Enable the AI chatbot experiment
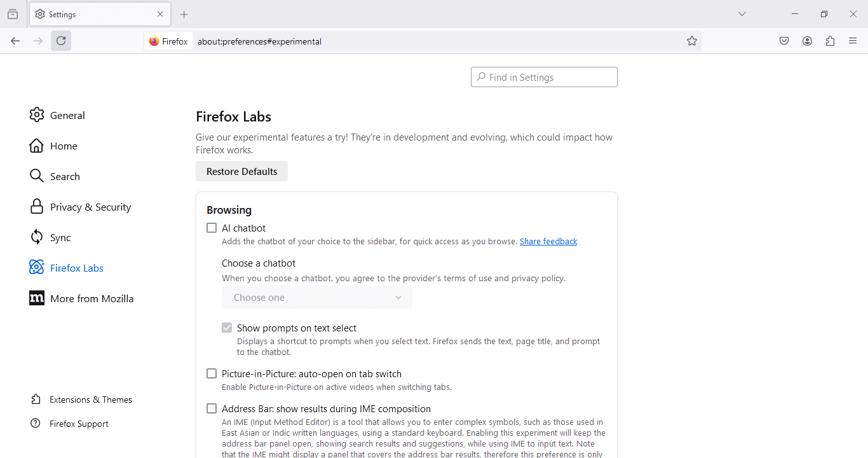The width and height of the screenshot is (868, 458). coord(212,227)
